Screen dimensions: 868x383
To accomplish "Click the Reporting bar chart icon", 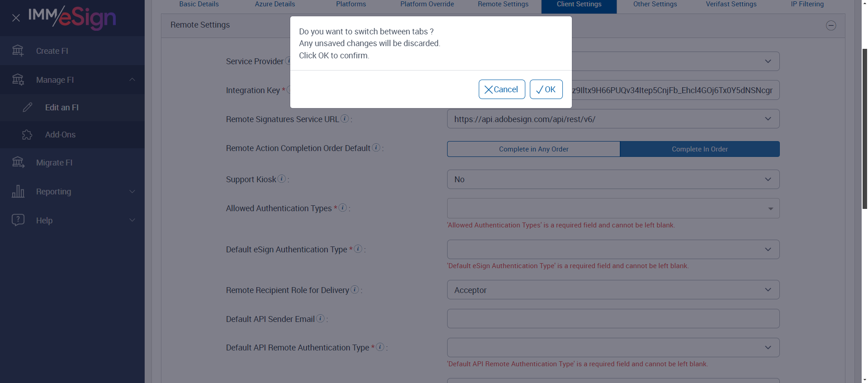I will [x=18, y=192].
